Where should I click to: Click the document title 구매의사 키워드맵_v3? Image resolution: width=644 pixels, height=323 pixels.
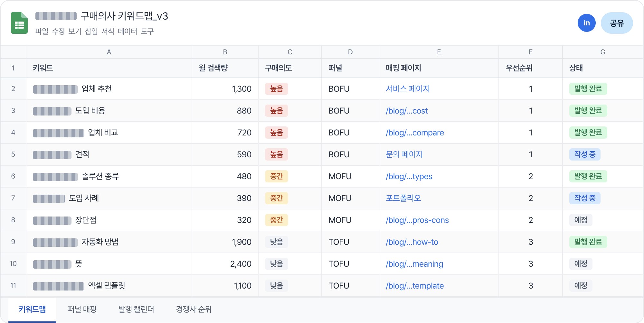124,16
